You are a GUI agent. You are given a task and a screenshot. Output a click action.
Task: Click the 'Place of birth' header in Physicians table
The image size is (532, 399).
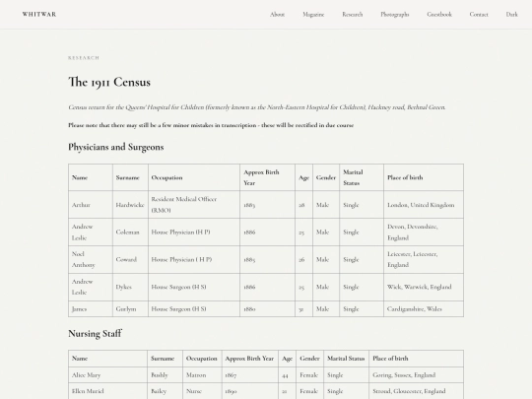(x=424, y=177)
